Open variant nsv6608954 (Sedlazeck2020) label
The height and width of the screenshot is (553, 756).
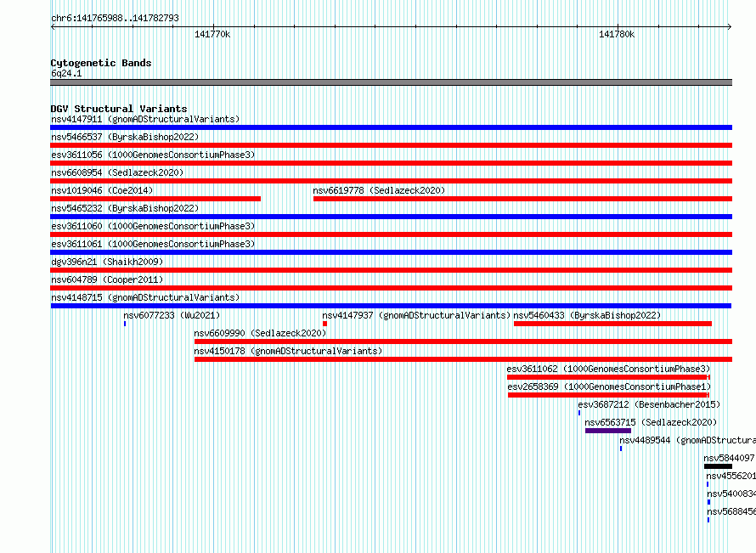pos(117,172)
